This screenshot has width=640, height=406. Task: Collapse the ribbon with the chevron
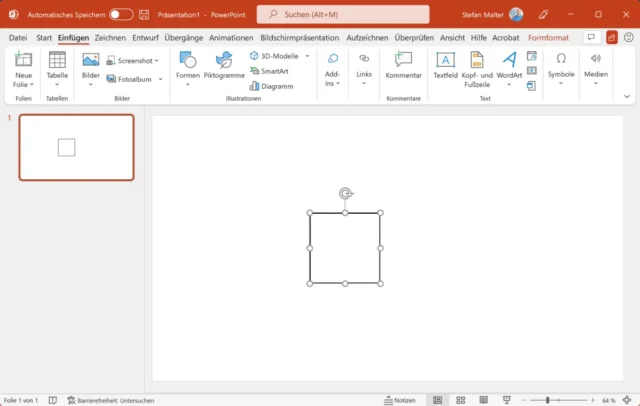point(627,97)
